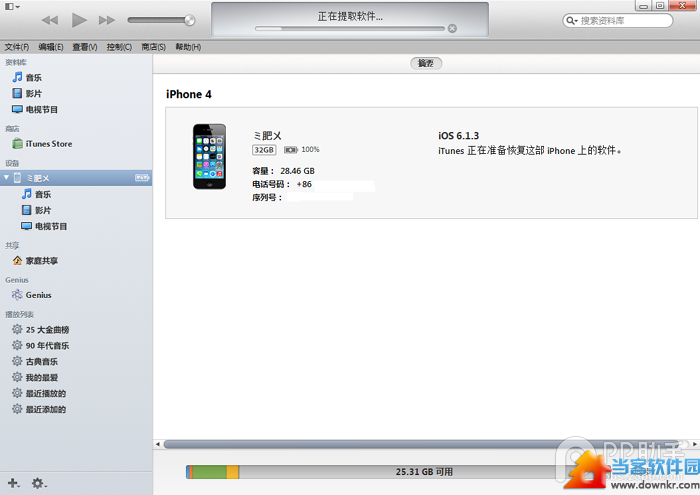Screen dimensions: 700x495
Task: Open 古典音乐 playlist gear icon
Action: pos(17,361)
